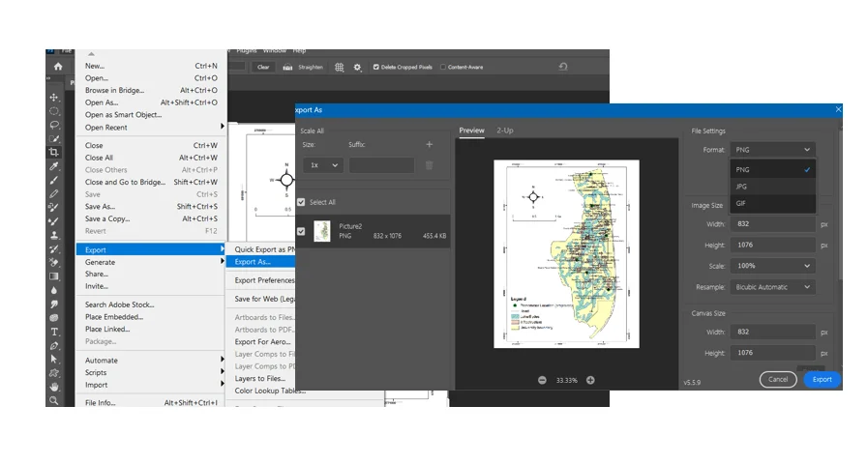868x464 pixels.
Task: Open the Export submenu item
Action: [x=151, y=250]
